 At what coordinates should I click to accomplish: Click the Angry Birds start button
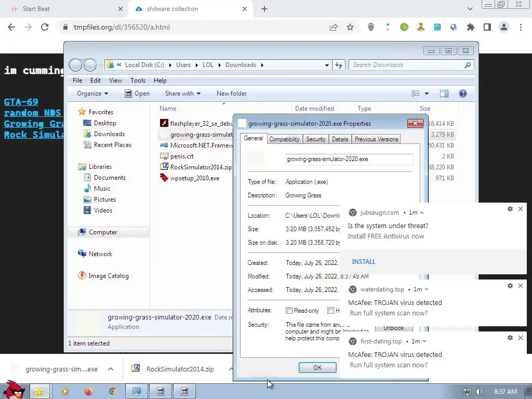(x=14, y=390)
